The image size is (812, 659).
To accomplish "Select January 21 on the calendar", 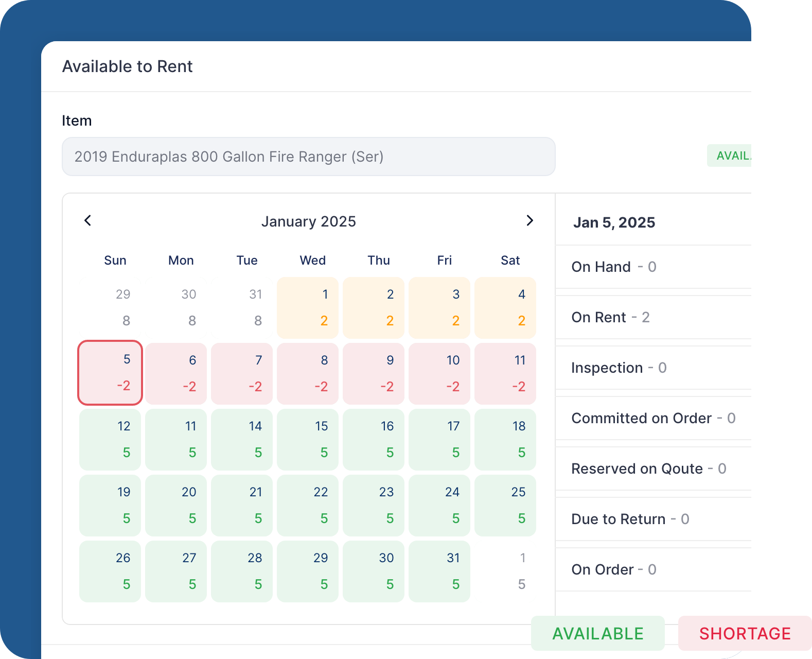I will click(x=242, y=505).
